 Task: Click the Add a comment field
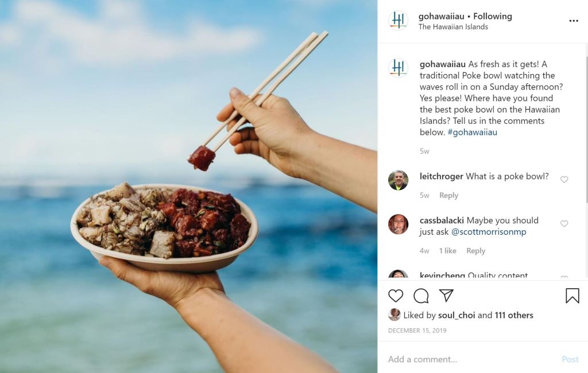coord(473,359)
